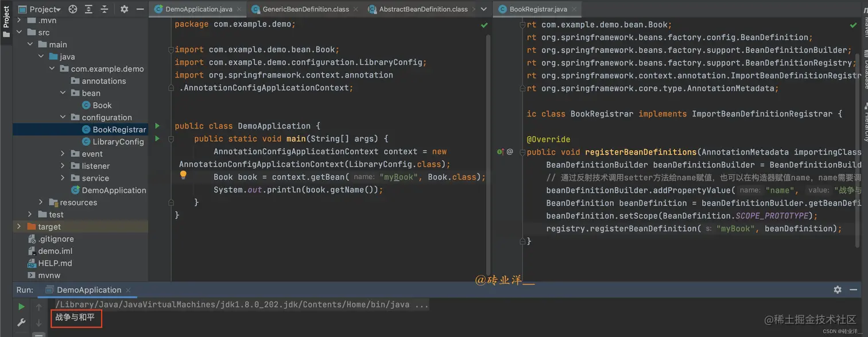Collapse the java folder

[x=41, y=57]
